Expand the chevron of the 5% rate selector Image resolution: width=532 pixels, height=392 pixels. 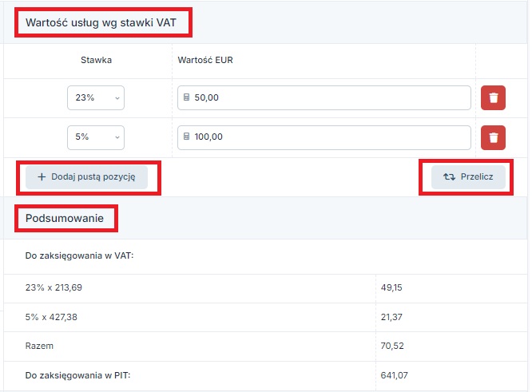tap(117, 137)
